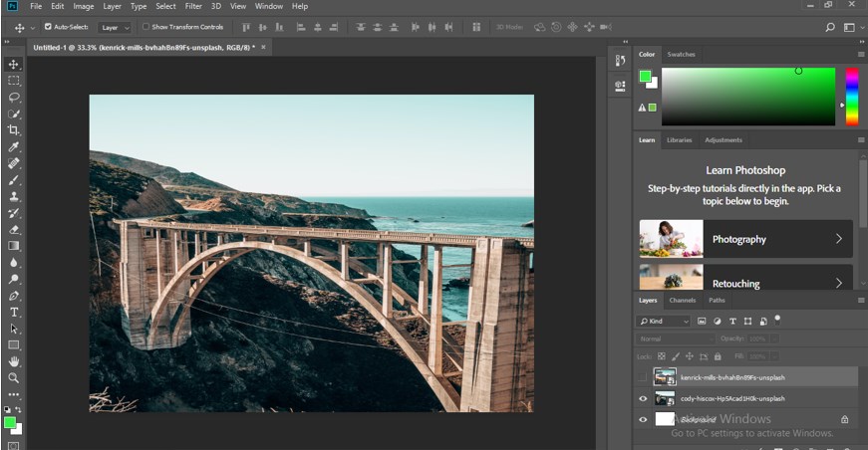Open the Layer auto-select dropdown
This screenshot has width=868, height=450.
tap(114, 27)
